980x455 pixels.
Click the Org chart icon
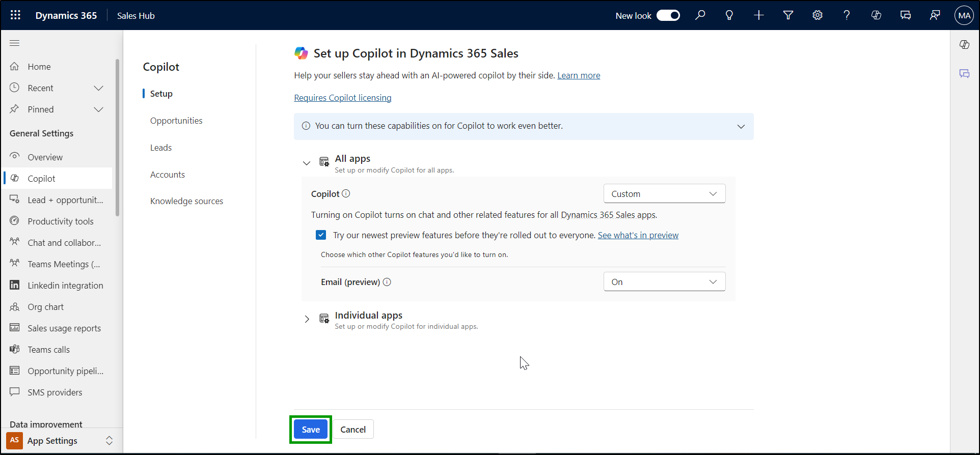pos(15,306)
